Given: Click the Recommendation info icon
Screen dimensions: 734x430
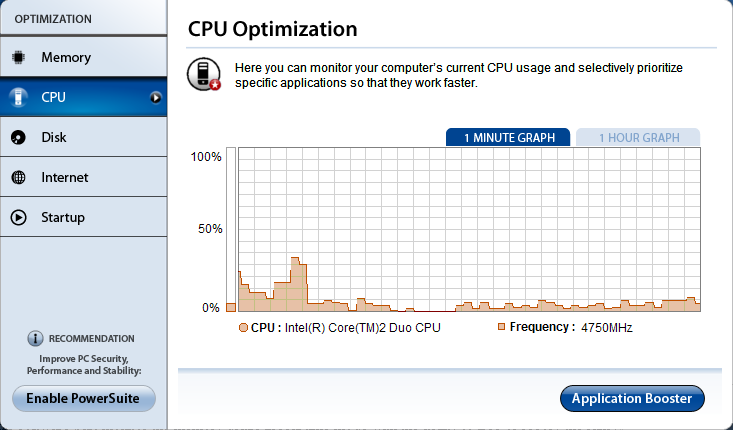Looking at the screenshot, I should (35, 339).
